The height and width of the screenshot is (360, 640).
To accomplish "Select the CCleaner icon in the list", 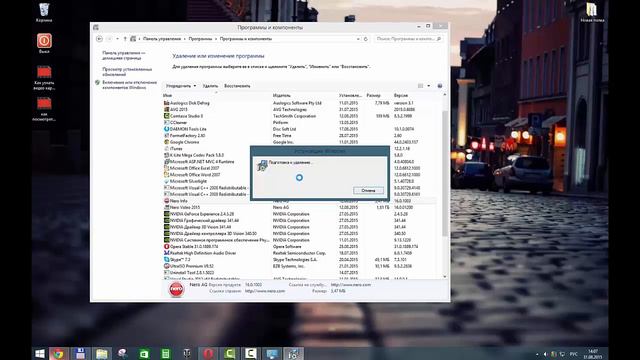I will (167, 122).
